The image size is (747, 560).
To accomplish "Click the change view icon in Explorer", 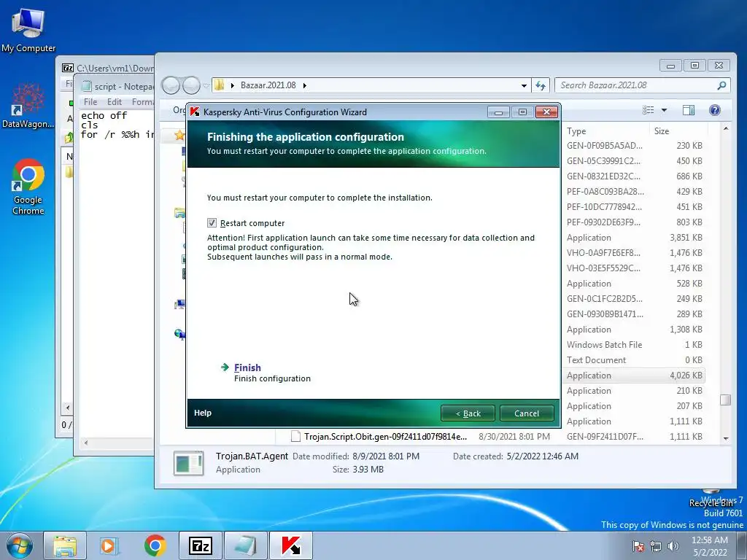I will tap(648, 111).
